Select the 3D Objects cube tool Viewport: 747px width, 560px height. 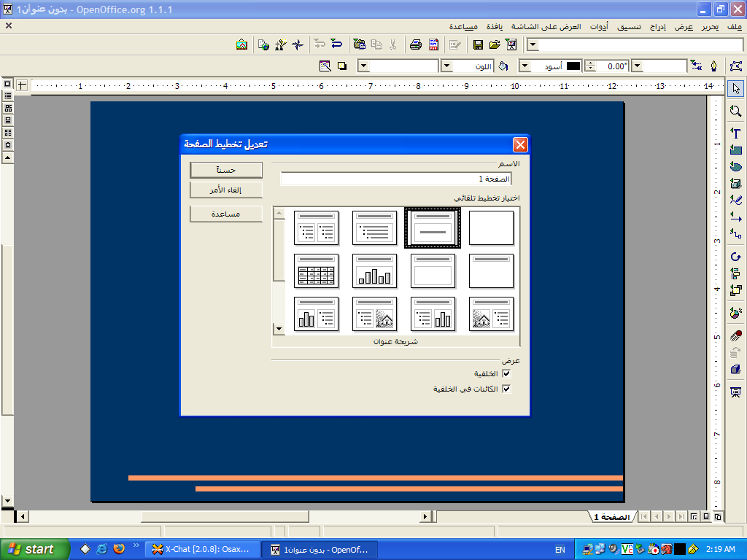(735, 184)
